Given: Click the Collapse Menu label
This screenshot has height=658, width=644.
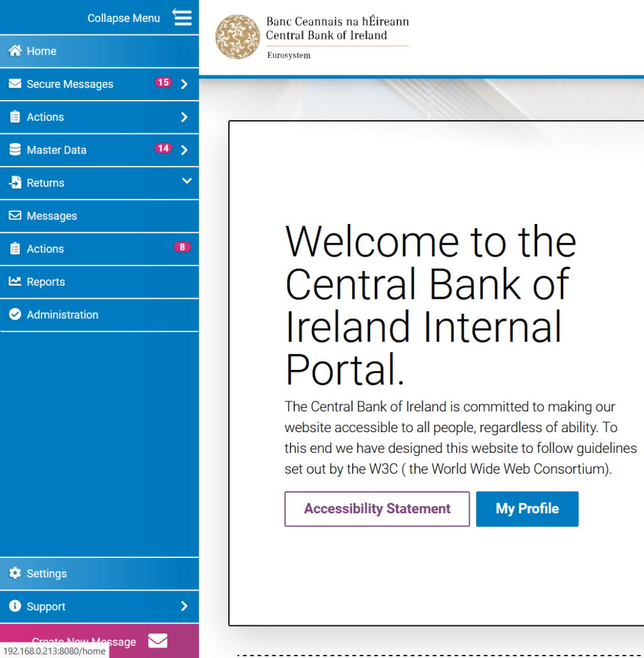Looking at the screenshot, I should coord(124,18).
